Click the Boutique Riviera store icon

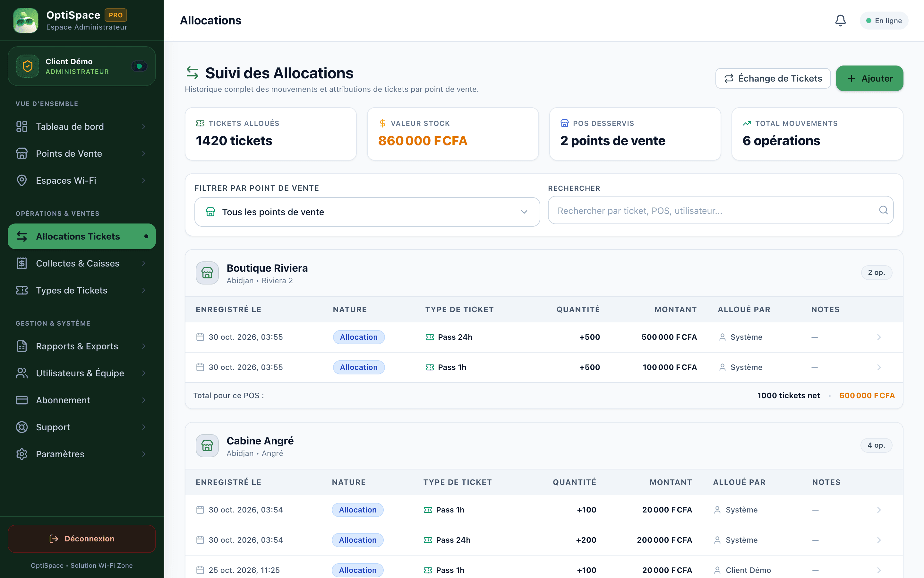pyautogui.click(x=207, y=273)
